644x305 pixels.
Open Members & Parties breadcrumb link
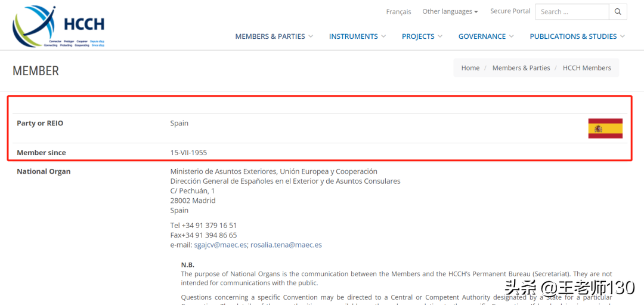(521, 68)
